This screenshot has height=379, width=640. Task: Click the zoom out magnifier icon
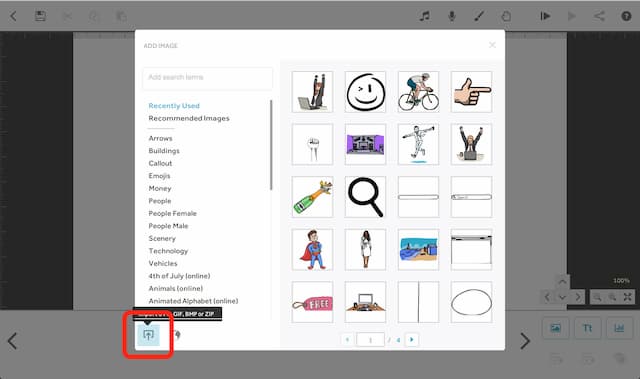(597, 297)
